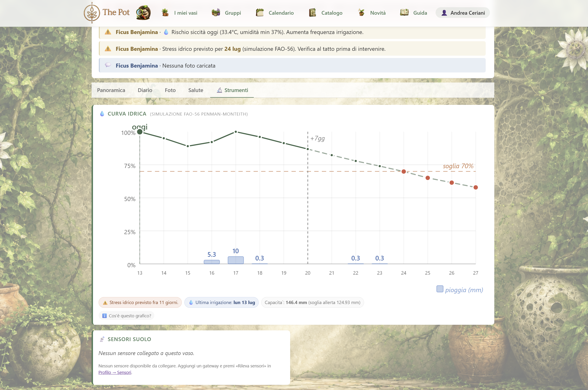Image resolution: width=588 pixels, height=390 pixels.
Task: Select the Salute tab
Action: 196,90
